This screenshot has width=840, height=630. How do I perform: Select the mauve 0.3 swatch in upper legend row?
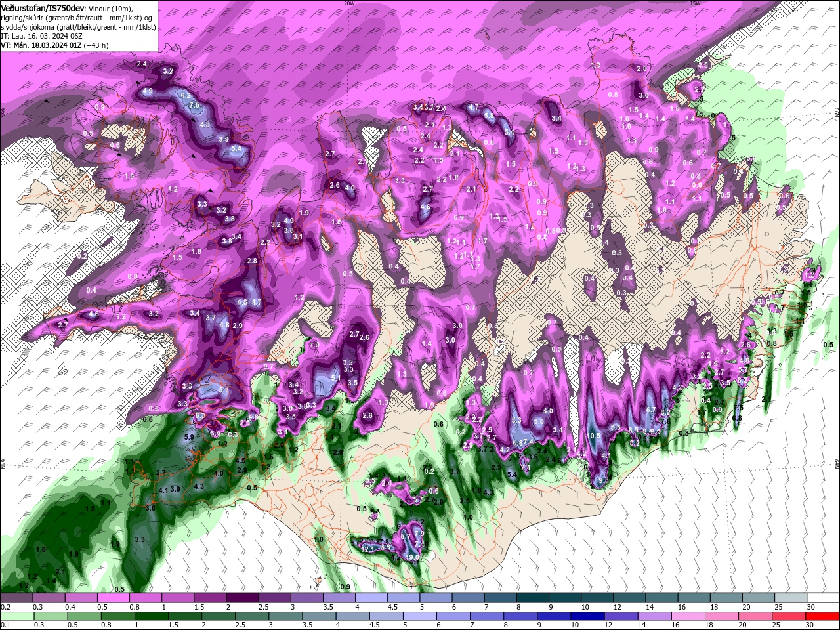(49, 598)
